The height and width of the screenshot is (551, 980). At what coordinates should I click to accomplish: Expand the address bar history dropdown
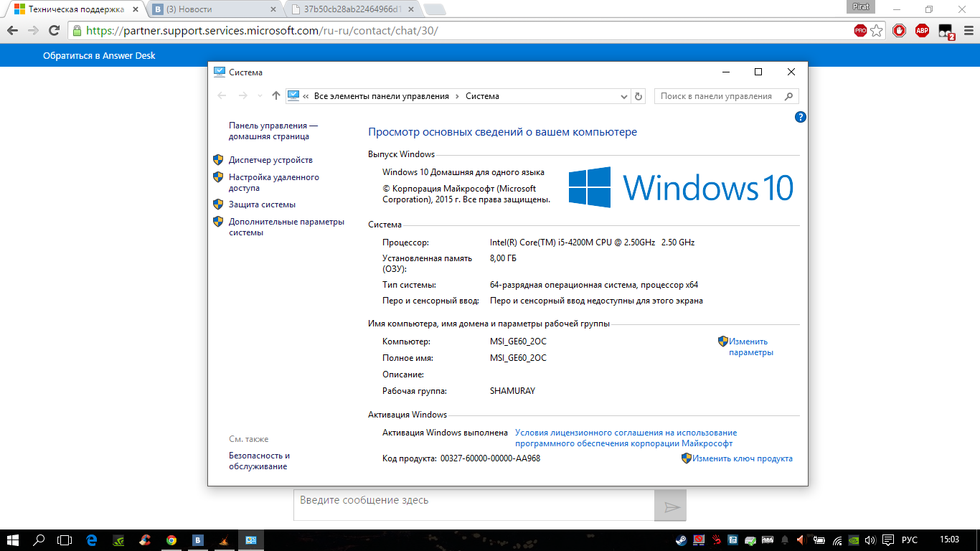623,96
